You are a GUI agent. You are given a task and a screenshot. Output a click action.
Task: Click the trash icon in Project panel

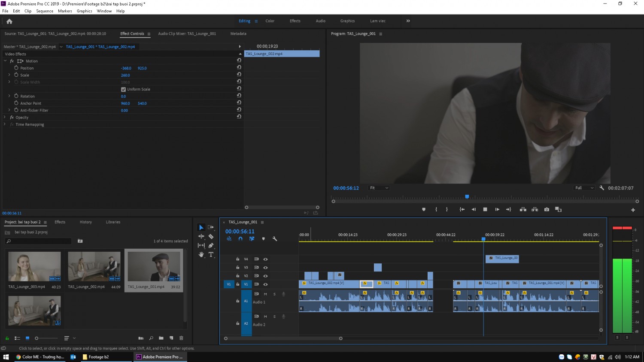[181, 338]
